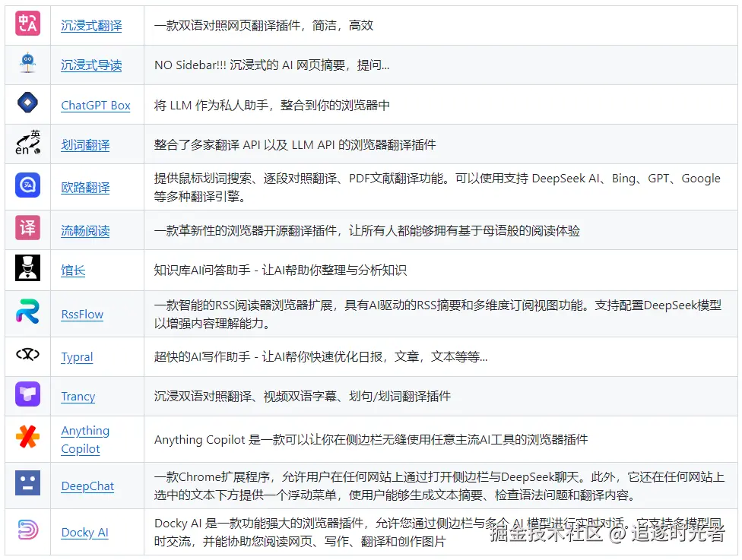The height and width of the screenshot is (560, 742).
Task: Select text '将 LLM 作为私人助手'
Action: tap(211, 105)
